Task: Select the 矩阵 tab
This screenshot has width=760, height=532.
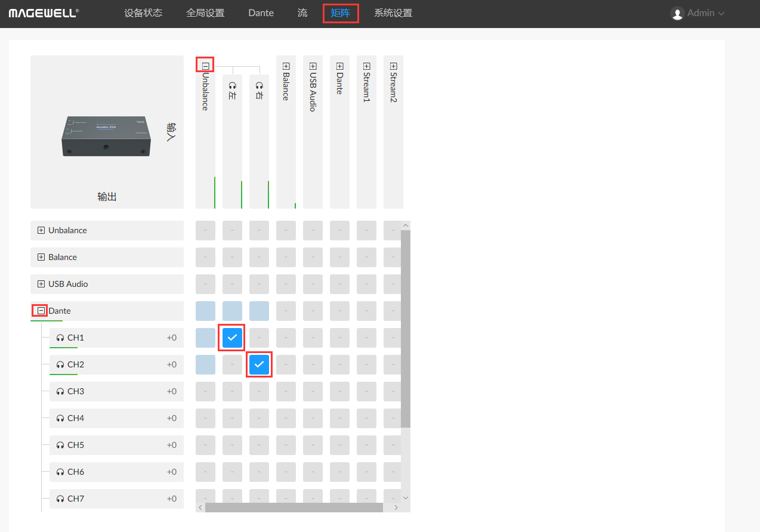Action: [341, 13]
